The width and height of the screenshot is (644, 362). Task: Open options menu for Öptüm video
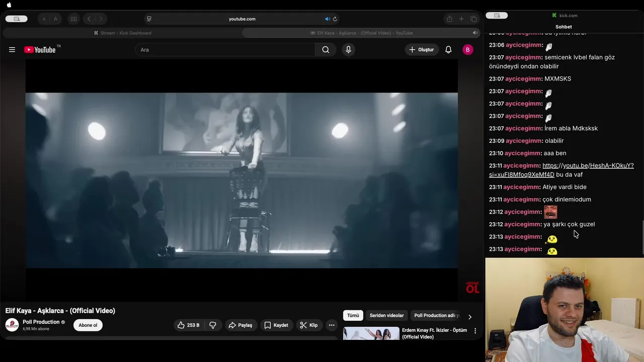(475, 331)
